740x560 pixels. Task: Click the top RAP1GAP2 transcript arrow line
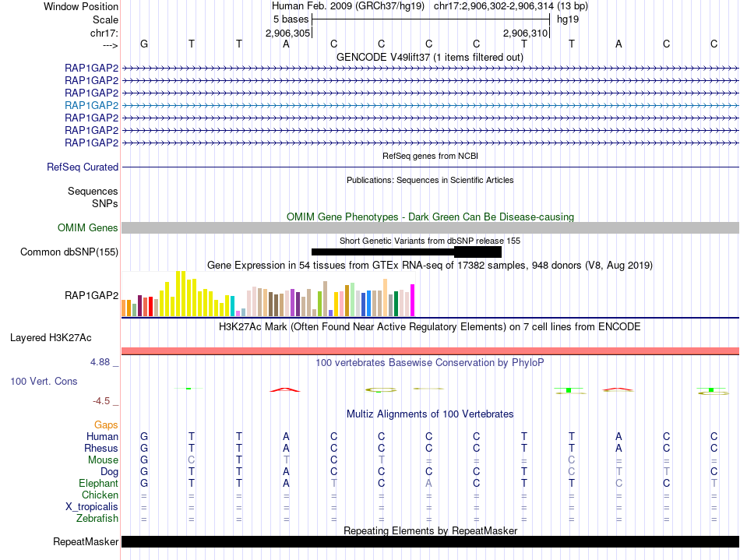(431, 69)
